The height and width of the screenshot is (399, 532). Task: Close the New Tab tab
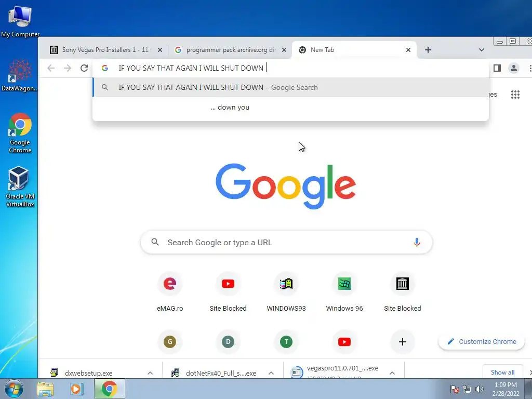coord(408,50)
